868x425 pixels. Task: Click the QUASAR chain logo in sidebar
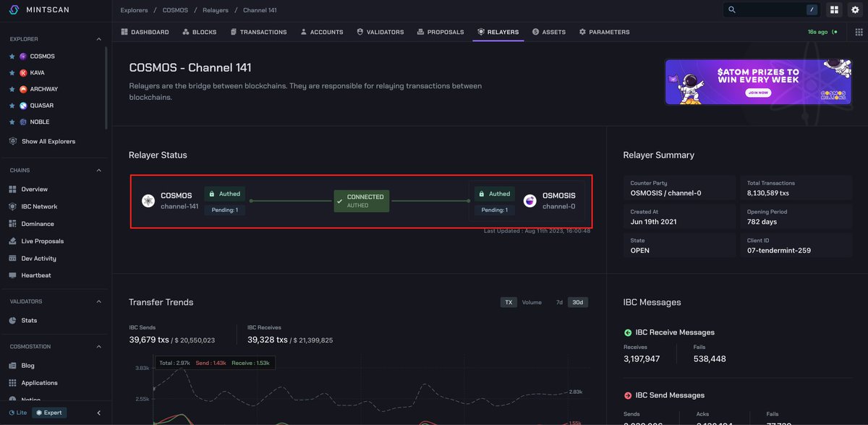coord(23,106)
